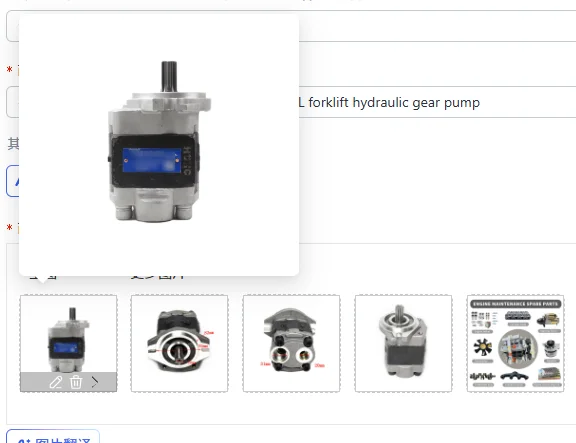Click the pencil edit icon on main image

click(x=56, y=382)
